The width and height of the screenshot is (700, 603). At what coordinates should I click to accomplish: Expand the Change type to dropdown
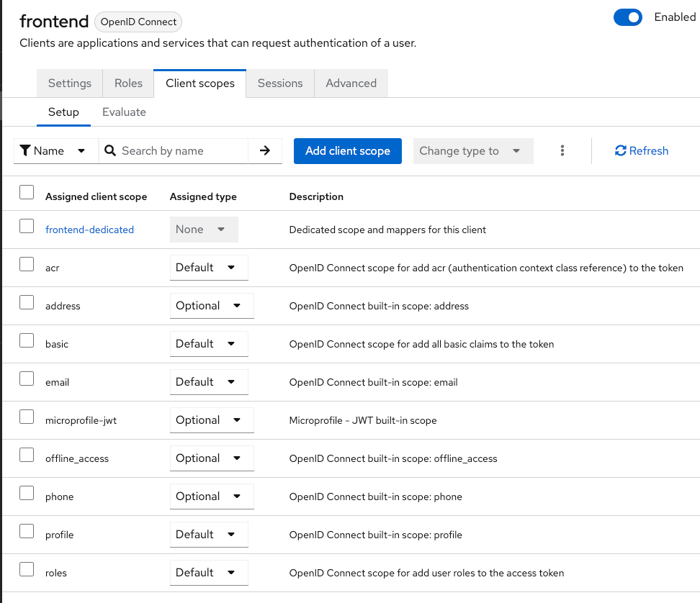click(x=472, y=151)
